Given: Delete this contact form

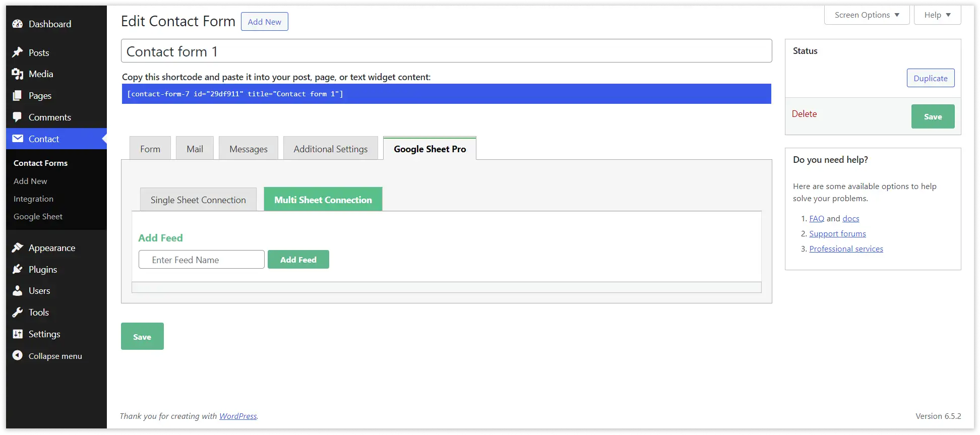Looking at the screenshot, I should (804, 114).
